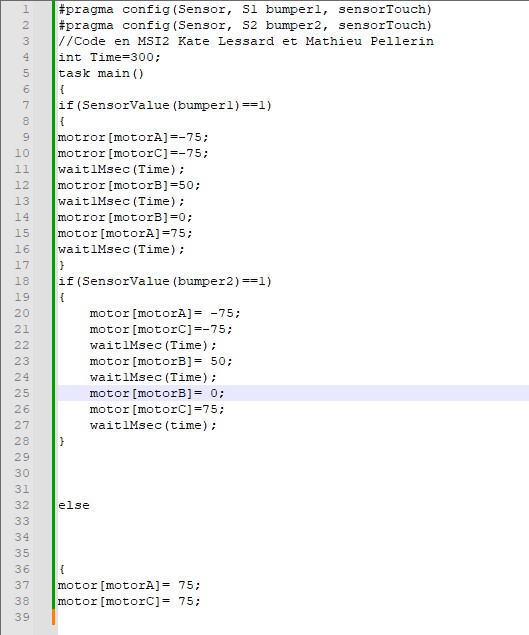Screen dimensions: 529x635
Task: Click the empty line 30 in the editor
Action: point(293,473)
